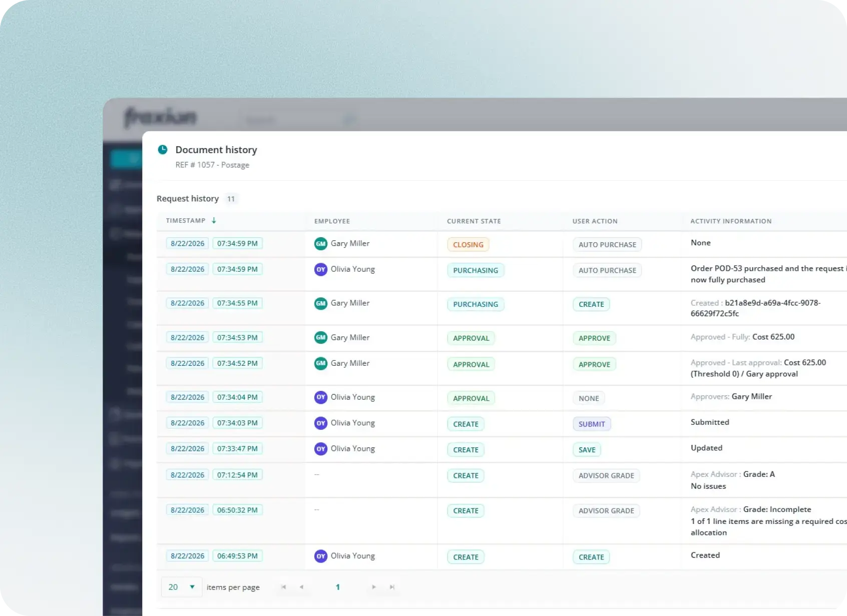The height and width of the screenshot is (616, 847).
Task: Go to previous page arrow
Action: pyautogui.click(x=301, y=587)
